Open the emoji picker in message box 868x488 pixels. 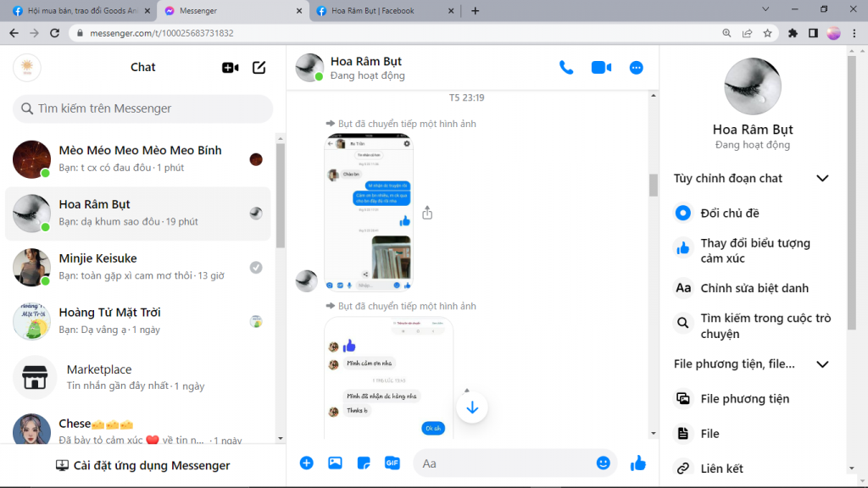pos(603,463)
